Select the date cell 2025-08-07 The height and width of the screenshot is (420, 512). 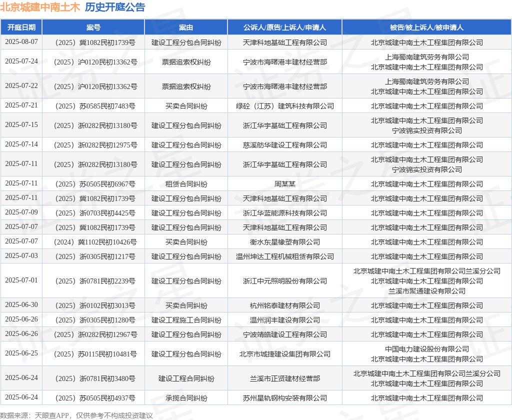pos(21,42)
